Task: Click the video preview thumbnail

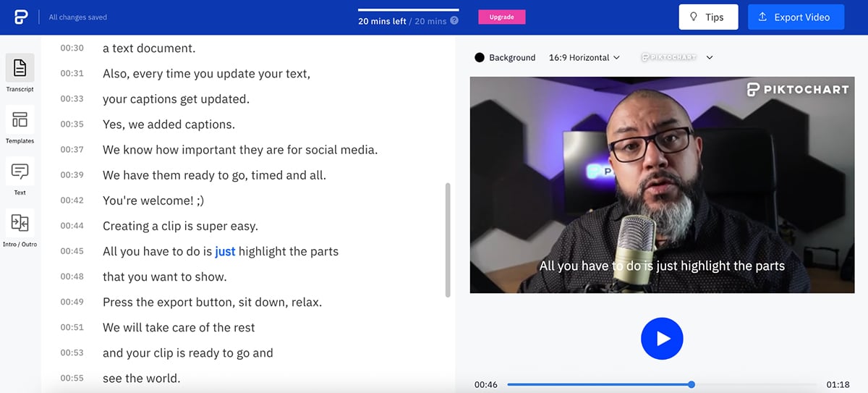Action: (662, 185)
